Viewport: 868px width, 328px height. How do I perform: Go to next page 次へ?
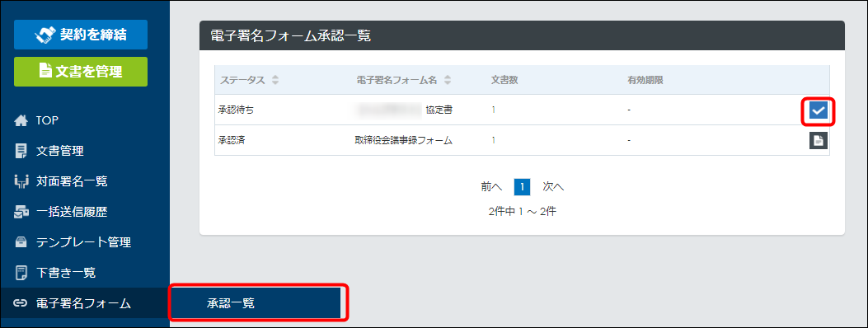(x=553, y=187)
